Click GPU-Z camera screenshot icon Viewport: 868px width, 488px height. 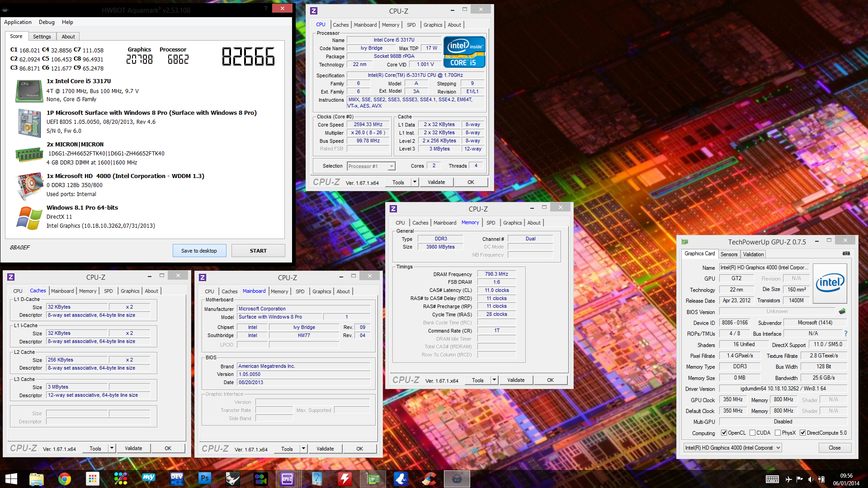pyautogui.click(x=846, y=253)
